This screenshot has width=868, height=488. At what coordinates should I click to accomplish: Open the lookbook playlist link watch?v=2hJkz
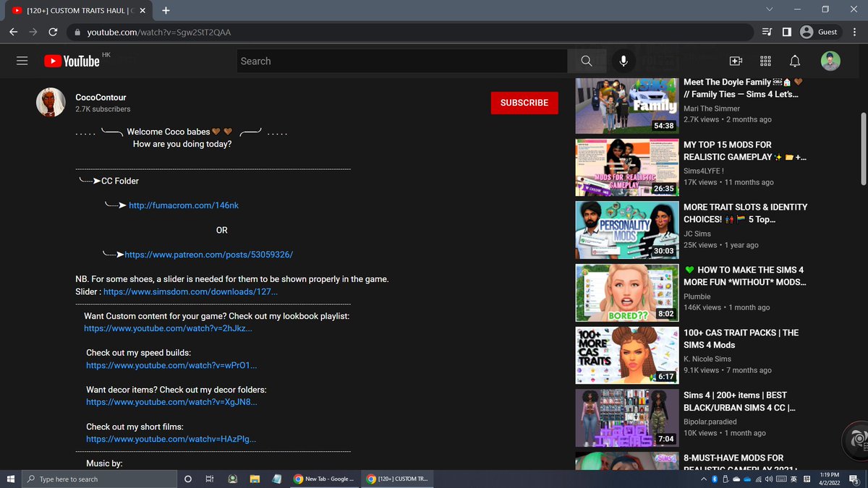tap(168, 328)
